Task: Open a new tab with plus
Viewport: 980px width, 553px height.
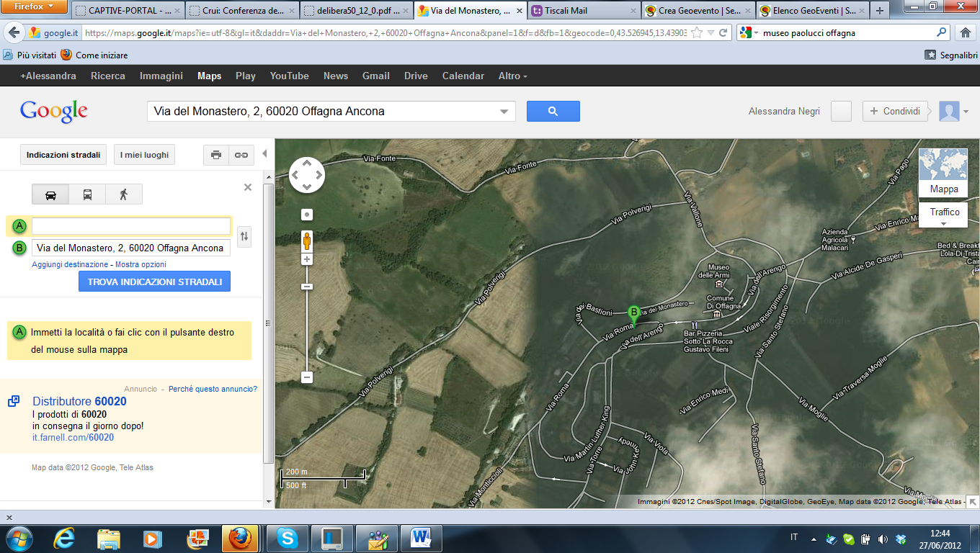Action: coord(879,11)
